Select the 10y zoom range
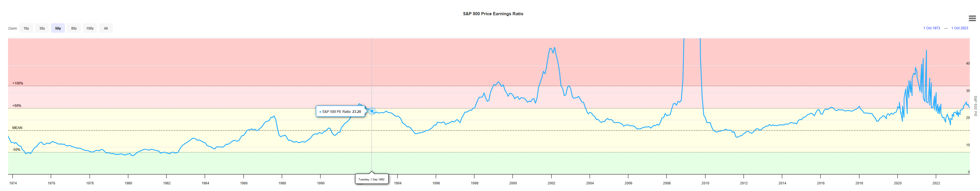This screenshot has height=191, width=980. [x=26, y=28]
